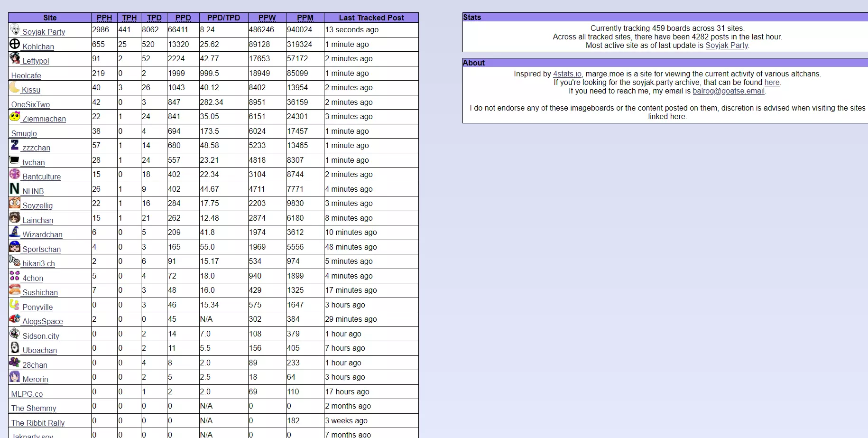Image resolution: width=868 pixels, height=438 pixels.
Task: Click the Uboachan face icon
Action: point(15,348)
